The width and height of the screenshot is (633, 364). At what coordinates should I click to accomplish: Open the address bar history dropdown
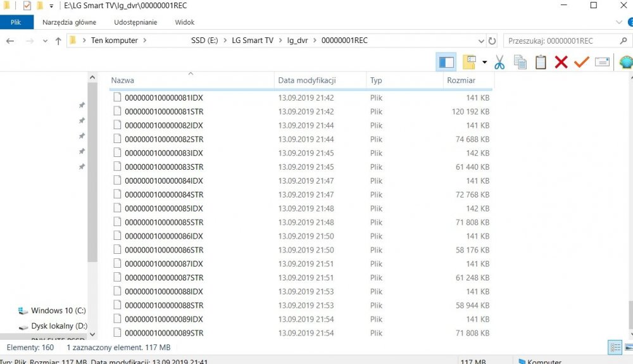click(x=482, y=41)
